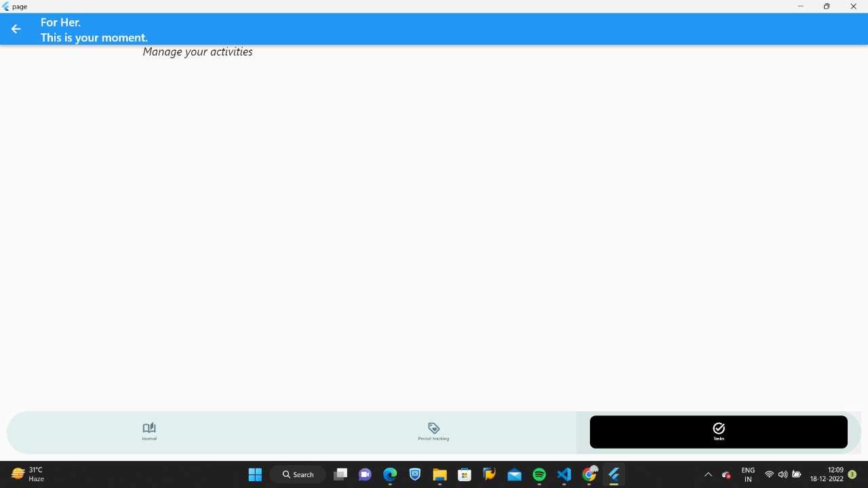This screenshot has height=488, width=868.
Task: Open the Mail app from the taskbar
Action: point(514,474)
